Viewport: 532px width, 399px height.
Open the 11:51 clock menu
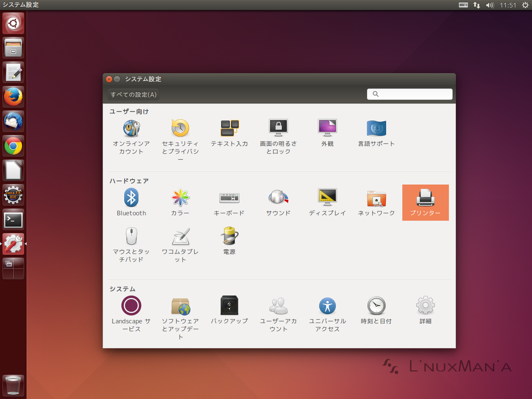tap(508, 5)
